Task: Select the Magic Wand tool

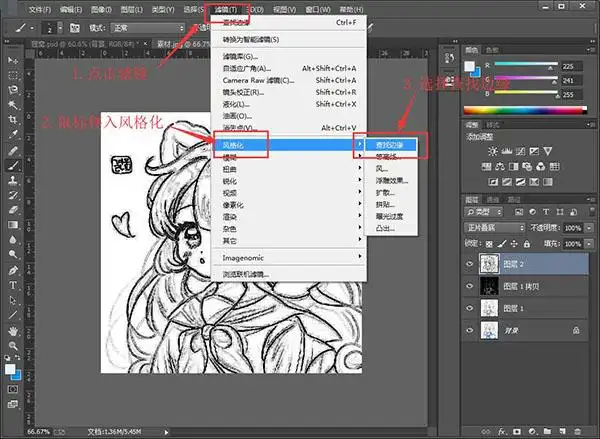Action: 13,105
